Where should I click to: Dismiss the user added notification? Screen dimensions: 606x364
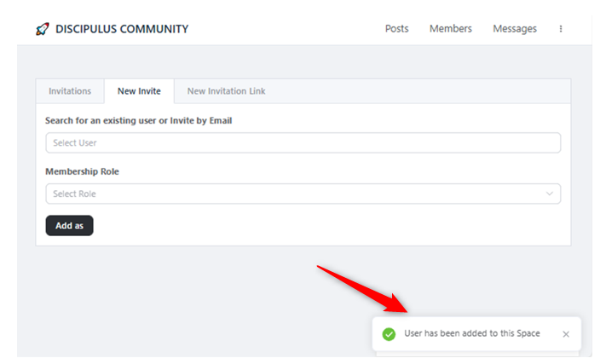566,334
